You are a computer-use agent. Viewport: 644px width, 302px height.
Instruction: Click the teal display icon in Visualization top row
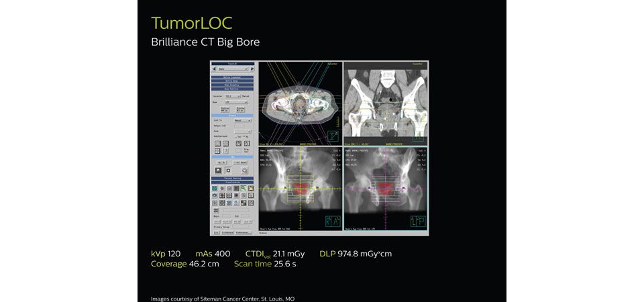click(215, 189)
